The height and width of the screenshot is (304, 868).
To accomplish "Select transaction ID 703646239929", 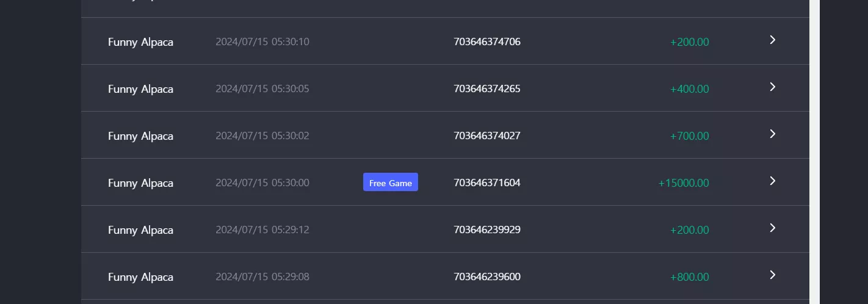I will click(x=487, y=230).
